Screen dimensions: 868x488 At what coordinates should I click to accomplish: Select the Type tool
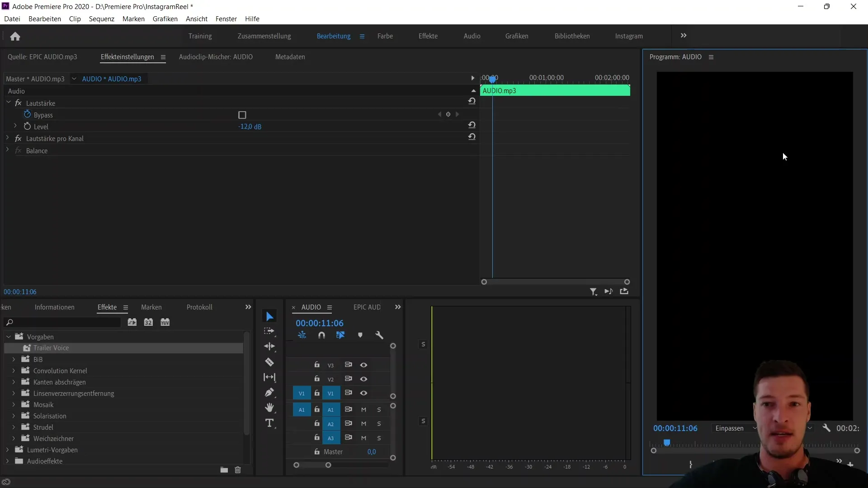click(x=269, y=423)
